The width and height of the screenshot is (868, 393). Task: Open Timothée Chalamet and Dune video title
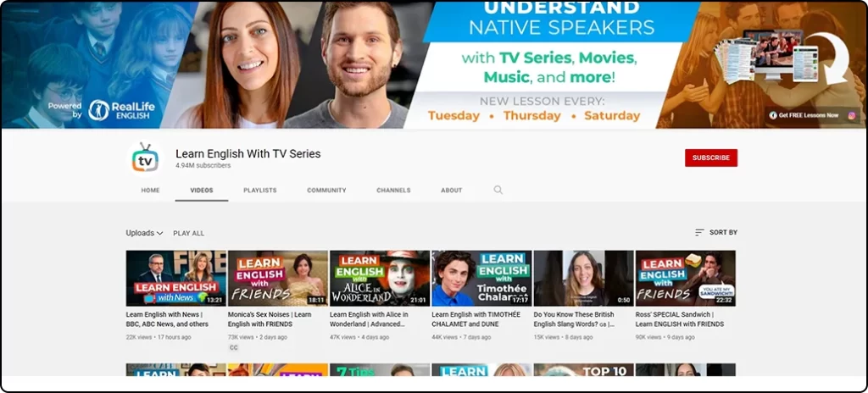tap(476, 319)
